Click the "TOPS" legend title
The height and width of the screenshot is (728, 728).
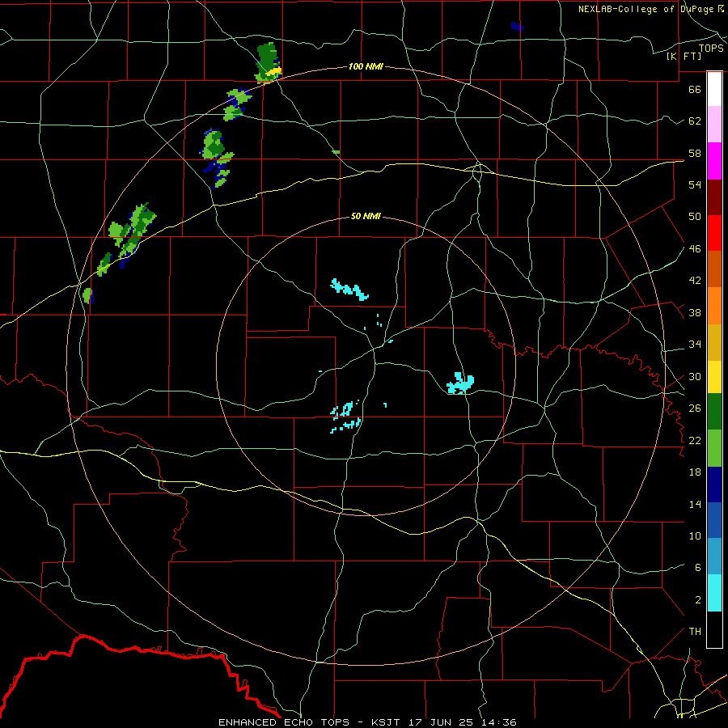point(711,48)
